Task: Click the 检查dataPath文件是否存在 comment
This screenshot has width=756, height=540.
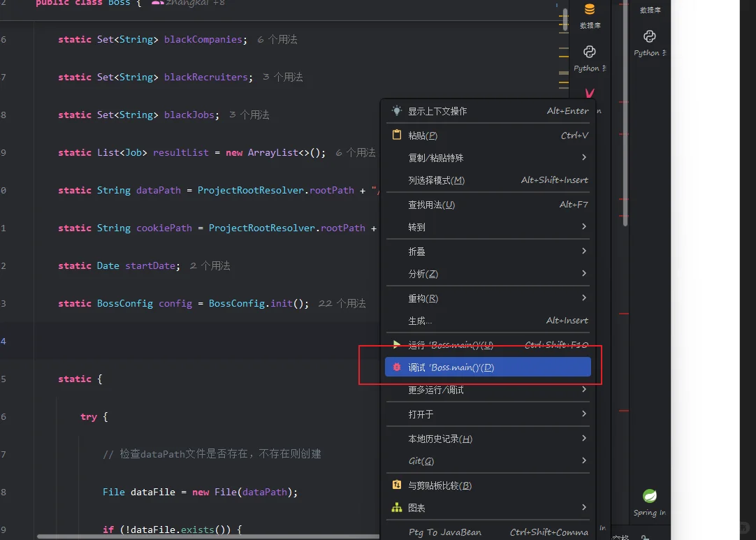Action: [212, 454]
